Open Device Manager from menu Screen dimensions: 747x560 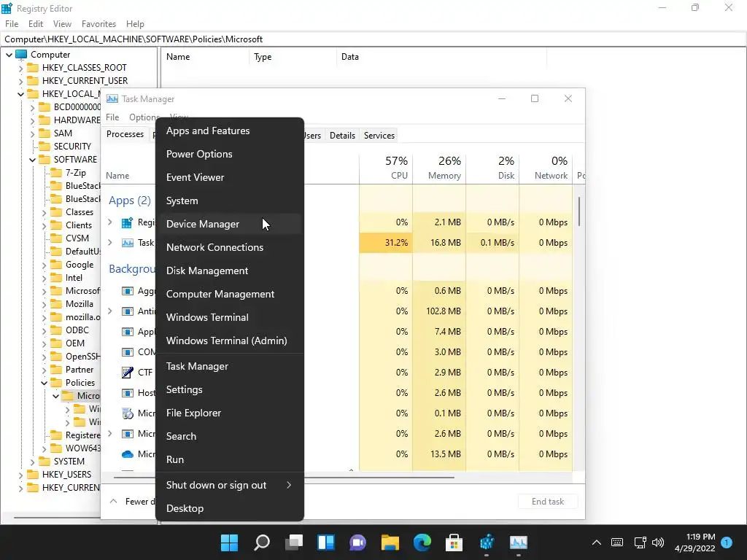pyautogui.click(x=230, y=224)
